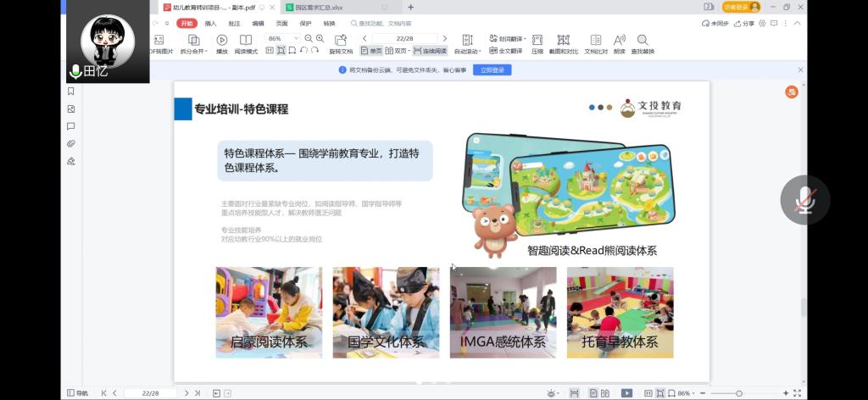The image size is (868, 400).
Task: Open the bookmark panel in left sidebar
Action: pyautogui.click(x=71, y=92)
